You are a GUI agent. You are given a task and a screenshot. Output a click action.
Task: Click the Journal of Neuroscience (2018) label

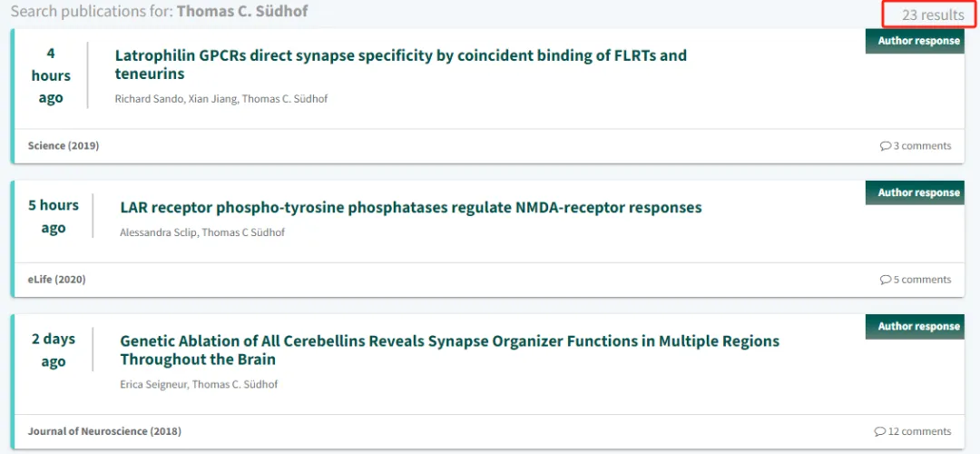(x=104, y=432)
